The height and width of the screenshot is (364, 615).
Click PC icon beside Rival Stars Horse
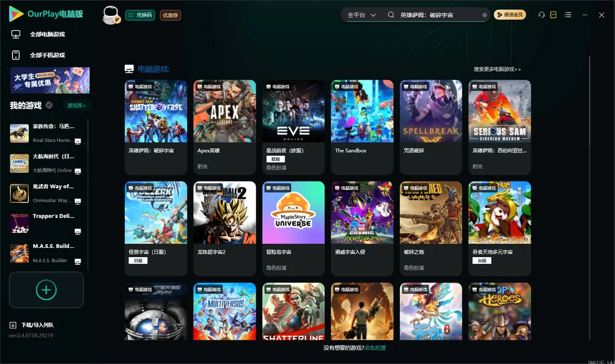click(x=78, y=141)
